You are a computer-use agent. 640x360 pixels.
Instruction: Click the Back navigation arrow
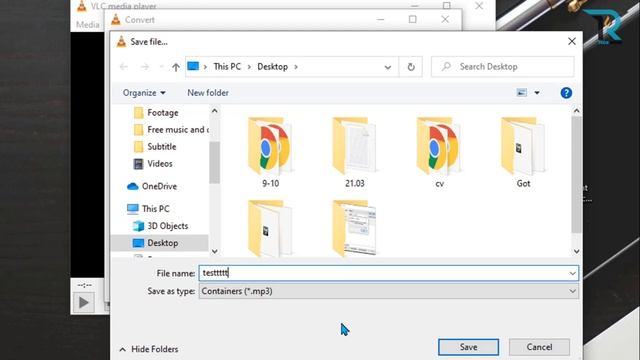pyautogui.click(x=124, y=67)
